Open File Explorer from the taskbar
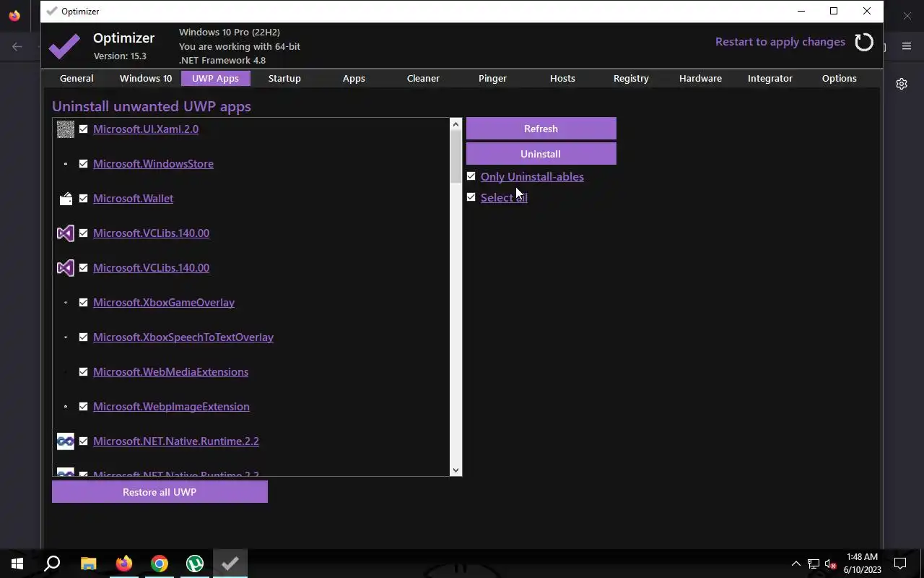Image resolution: width=924 pixels, height=578 pixels. pos(88,564)
